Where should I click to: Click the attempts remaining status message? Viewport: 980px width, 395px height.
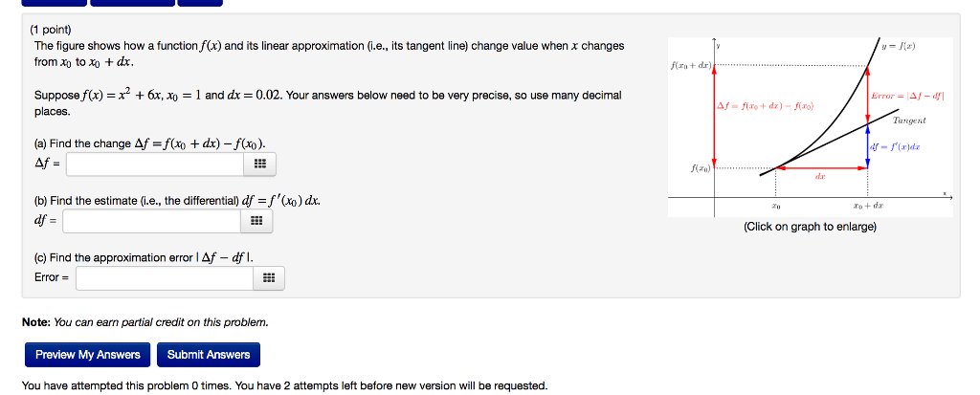(x=284, y=385)
